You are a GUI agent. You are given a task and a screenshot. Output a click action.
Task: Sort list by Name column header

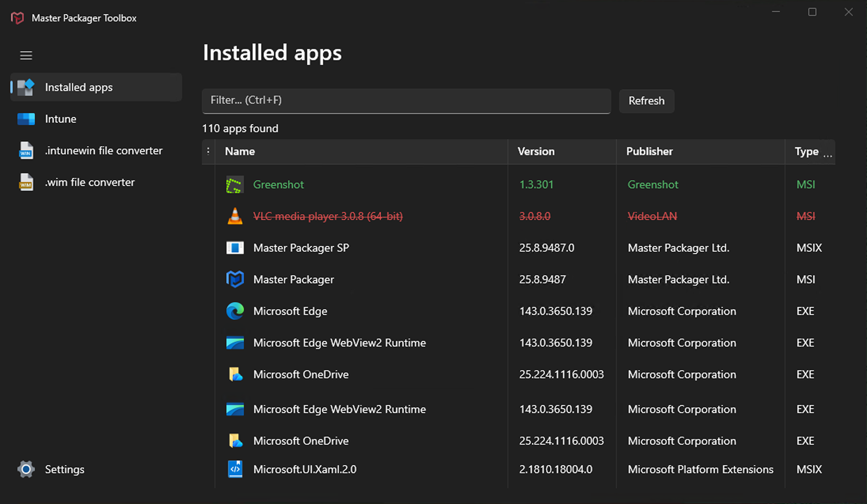click(240, 152)
